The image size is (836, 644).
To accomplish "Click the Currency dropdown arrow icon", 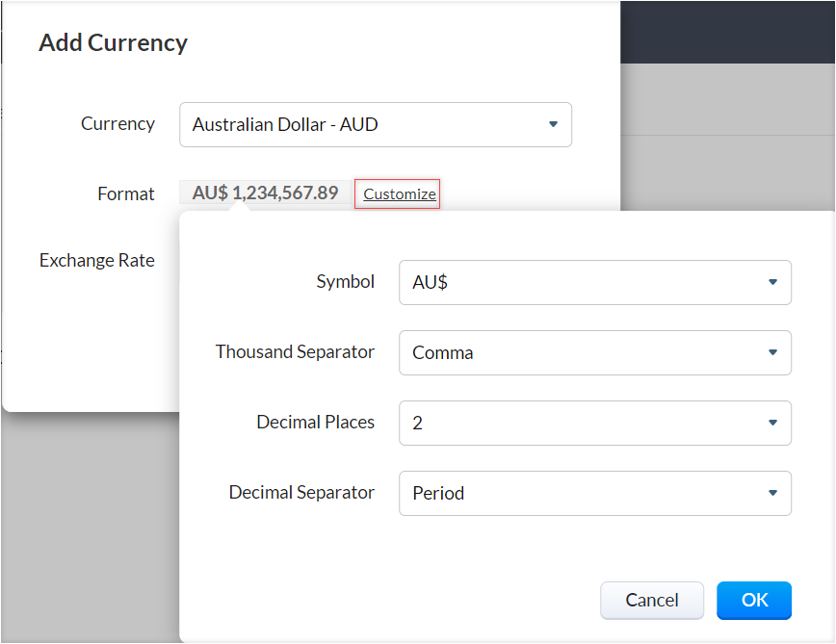I will 553,124.
